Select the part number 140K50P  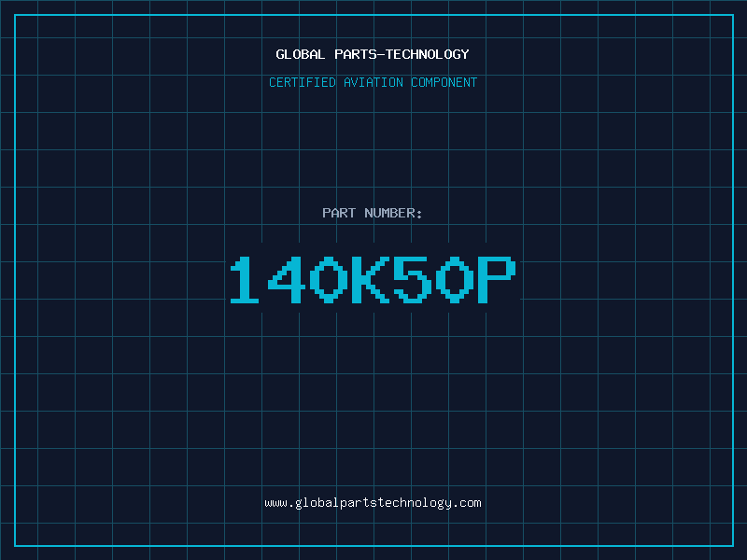(373, 279)
